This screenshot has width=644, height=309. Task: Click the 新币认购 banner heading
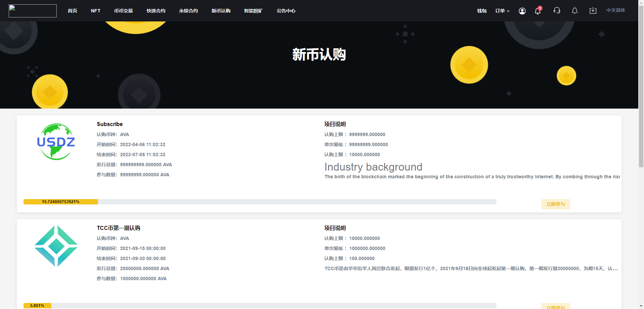click(319, 54)
